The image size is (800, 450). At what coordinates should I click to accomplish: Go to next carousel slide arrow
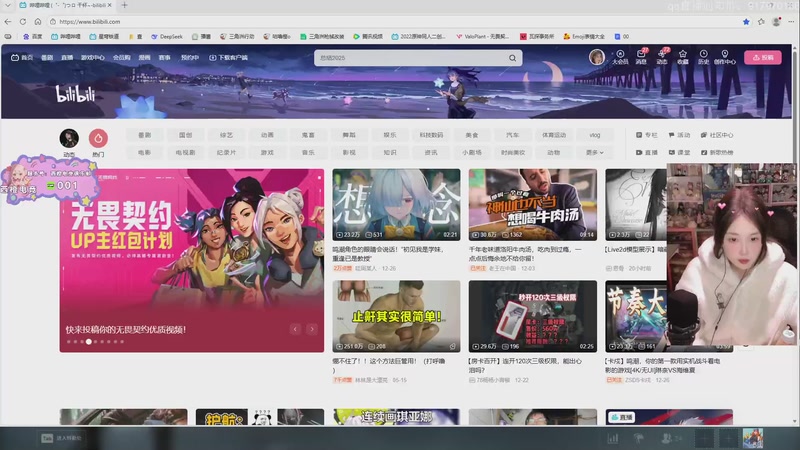[x=312, y=329]
